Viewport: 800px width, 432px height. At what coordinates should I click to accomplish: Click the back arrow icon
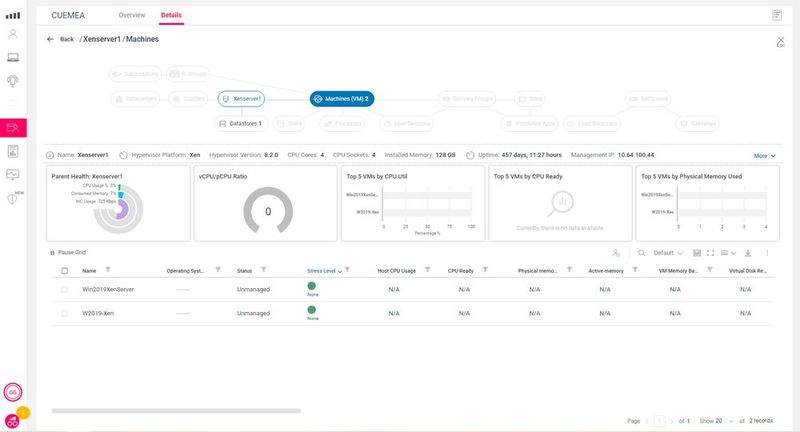50,39
